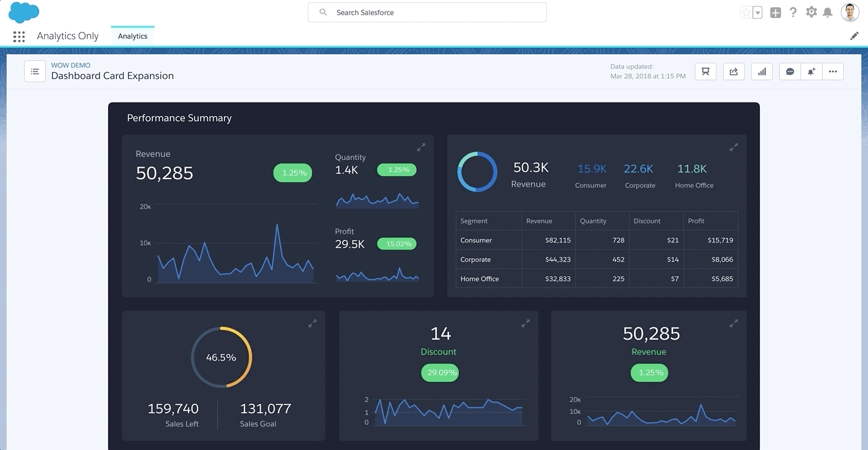Open the dashboard list menu icon
The image size is (868, 450).
tap(35, 72)
